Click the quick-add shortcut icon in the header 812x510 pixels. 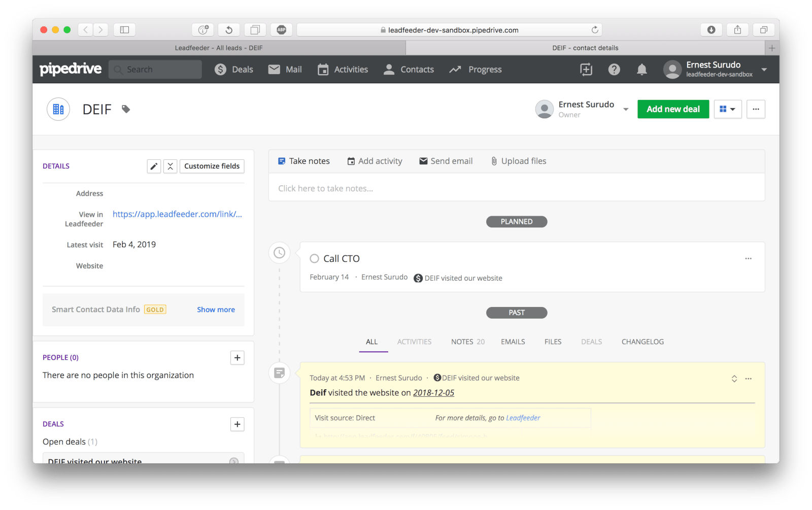click(x=586, y=69)
